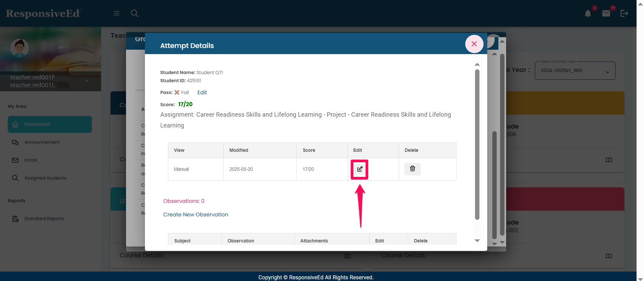Click the dialog scrollbar down arrow
Screen dimensions: 644x281
point(477,241)
